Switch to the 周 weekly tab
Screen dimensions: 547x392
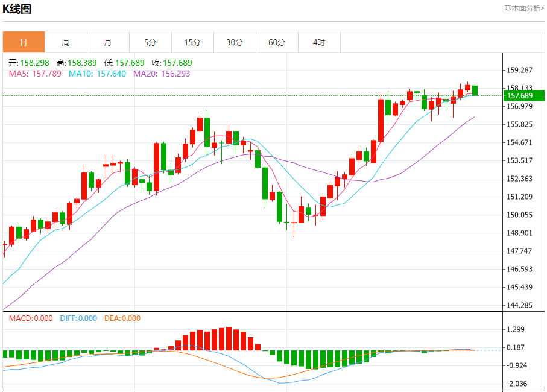point(66,42)
